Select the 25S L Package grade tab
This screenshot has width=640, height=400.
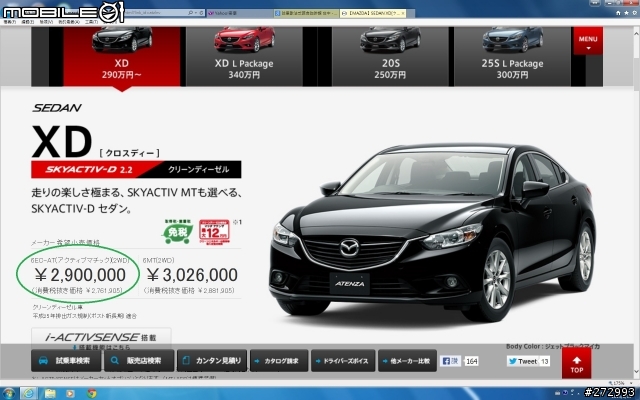(x=512, y=56)
